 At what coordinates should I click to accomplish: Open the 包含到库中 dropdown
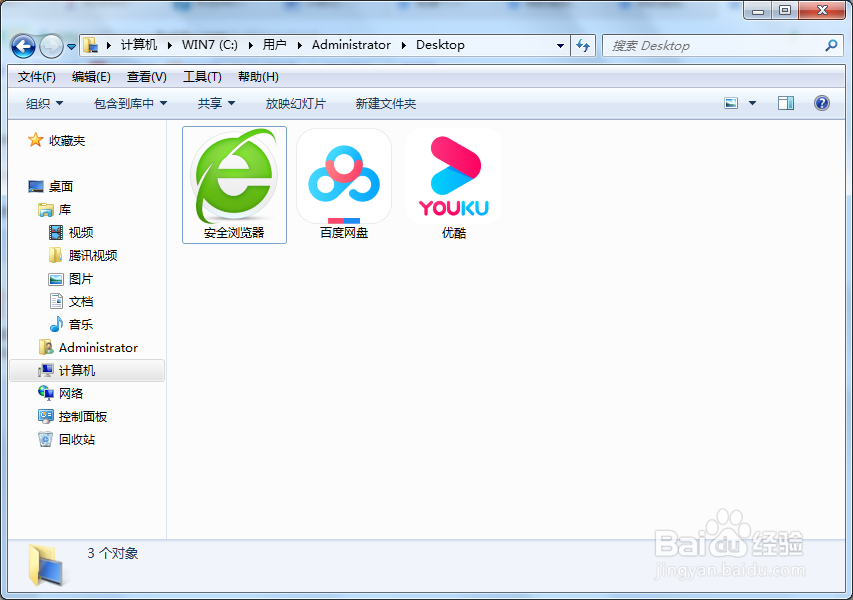tap(130, 103)
